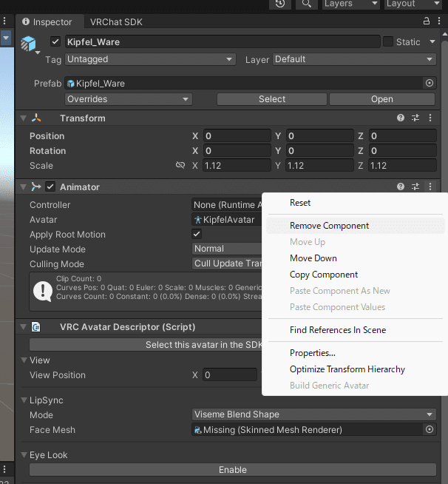Open Transform component help icon
Screen dimensions: 448x484
[401, 118]
